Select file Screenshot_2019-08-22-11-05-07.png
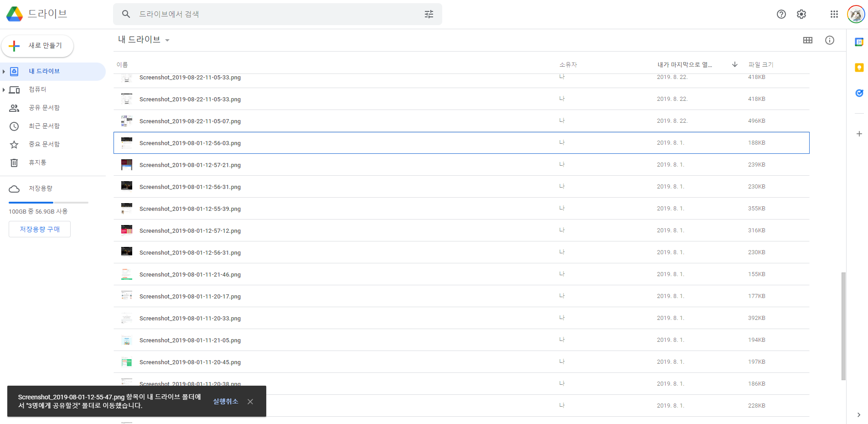868x424 pixels. point(461,121)
